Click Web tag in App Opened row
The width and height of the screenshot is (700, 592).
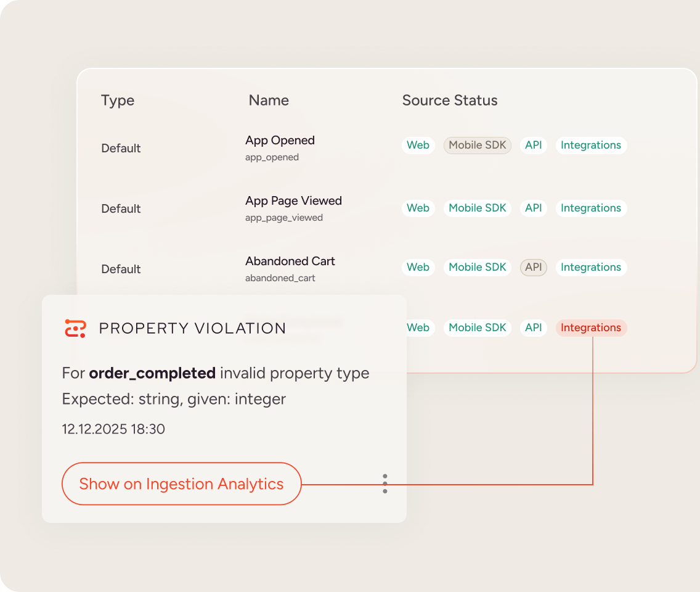pos(418,146)
